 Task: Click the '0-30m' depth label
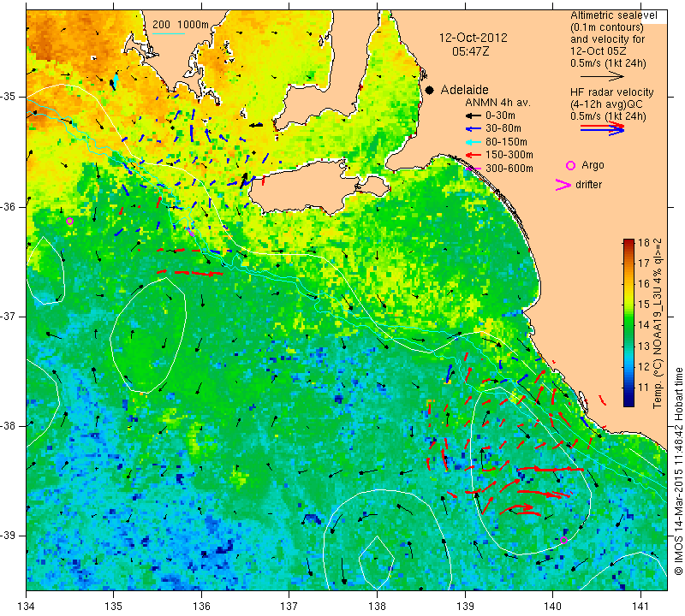pos(500,115)
